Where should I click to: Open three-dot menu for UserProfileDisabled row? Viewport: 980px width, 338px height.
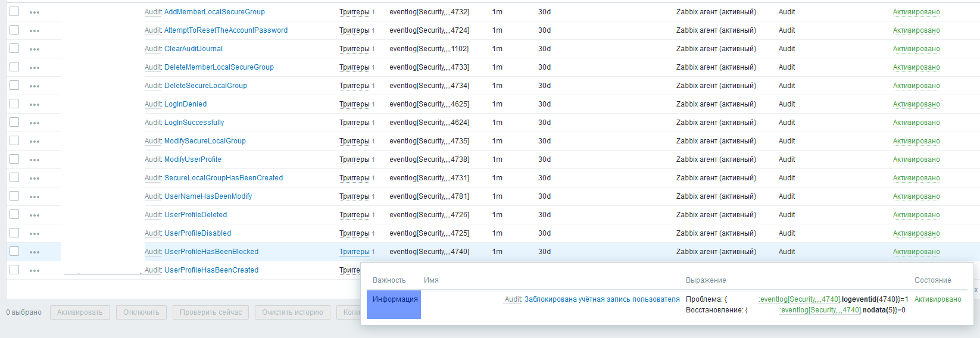(x=35, y=234)
